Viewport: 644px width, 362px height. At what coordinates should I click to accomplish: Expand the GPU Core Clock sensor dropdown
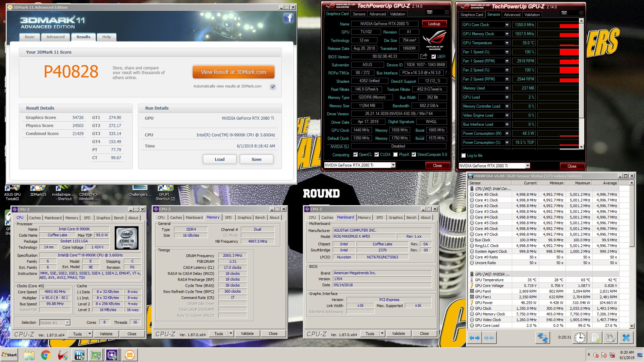[507, 25]
